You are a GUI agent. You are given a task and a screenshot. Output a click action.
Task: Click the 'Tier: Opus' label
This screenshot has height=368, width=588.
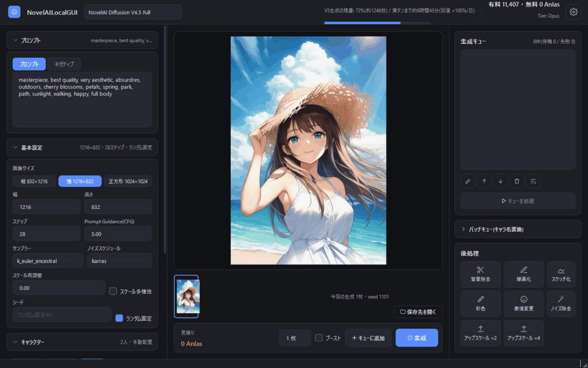(x=548, y=16)
